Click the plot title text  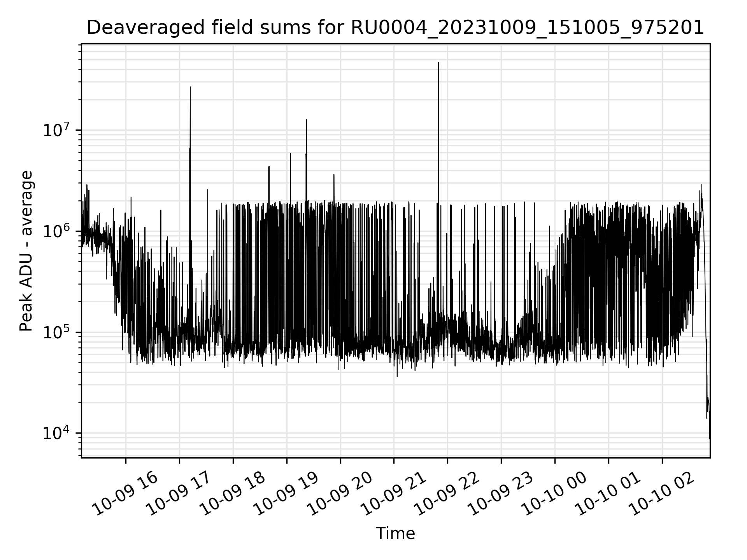pos(395,28)
